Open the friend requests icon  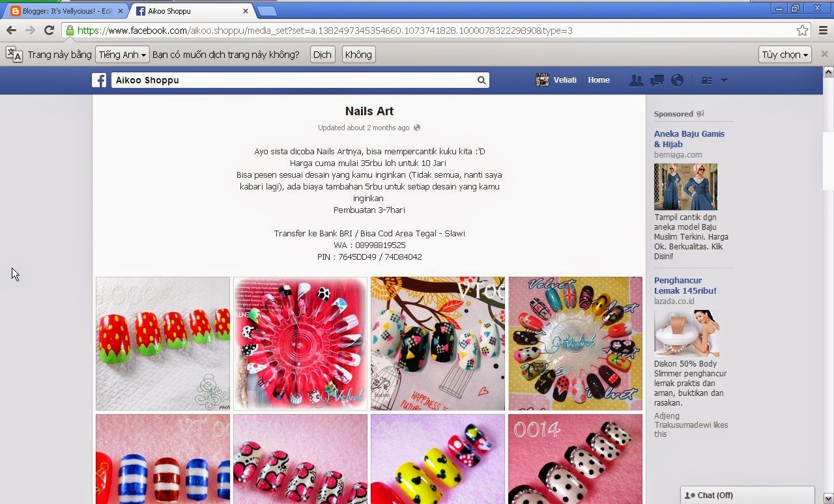click(x=636, y=80)
